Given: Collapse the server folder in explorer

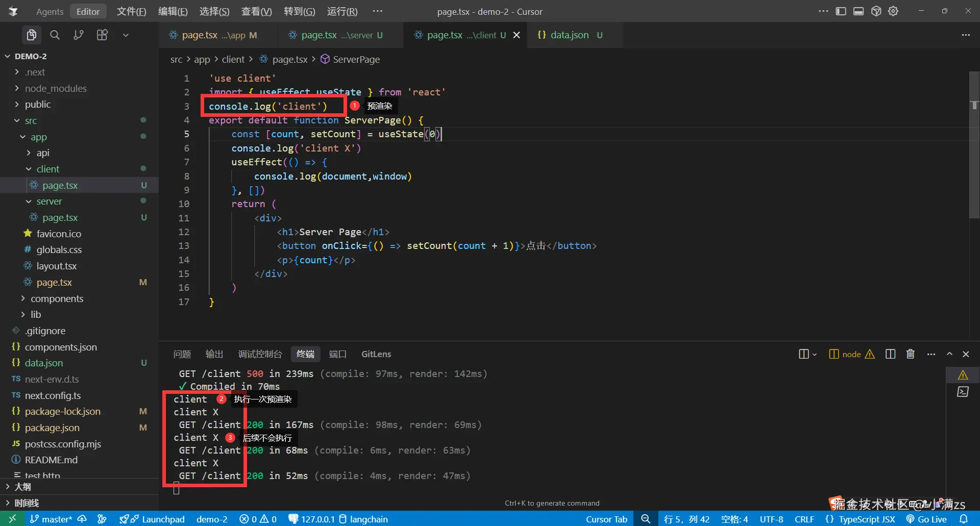Looking at the screenshot, I should (x=49, y=202).
